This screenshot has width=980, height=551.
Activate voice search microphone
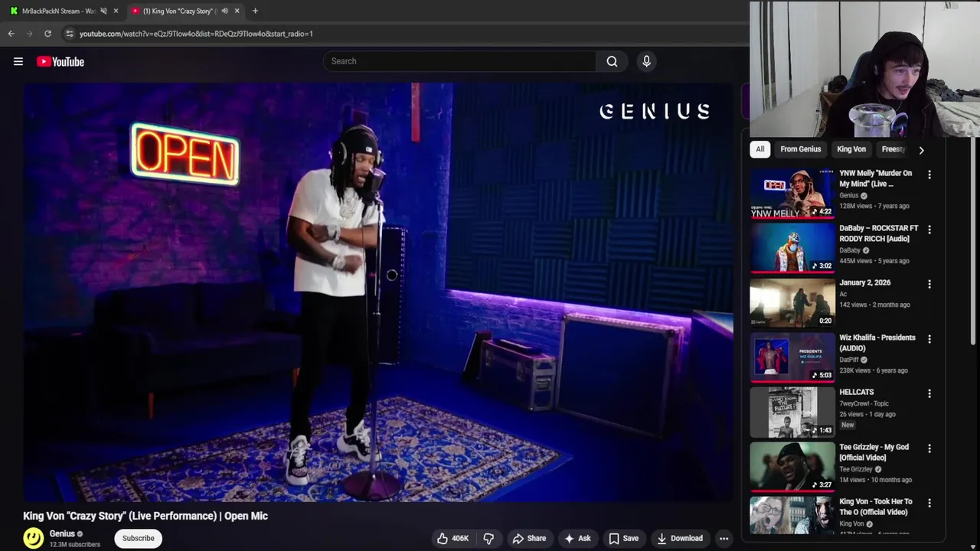point(646,61)
